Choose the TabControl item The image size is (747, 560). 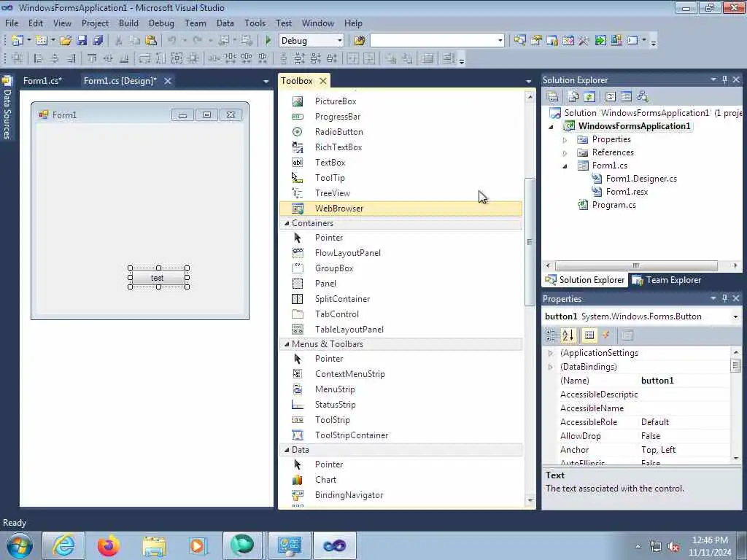tap(336, 314)
